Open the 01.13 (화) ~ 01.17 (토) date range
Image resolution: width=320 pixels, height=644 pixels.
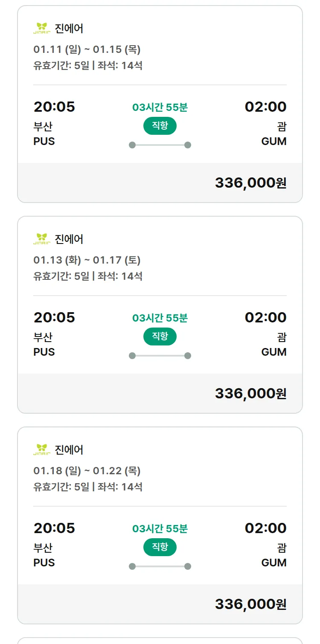click(x=87, y=260)
